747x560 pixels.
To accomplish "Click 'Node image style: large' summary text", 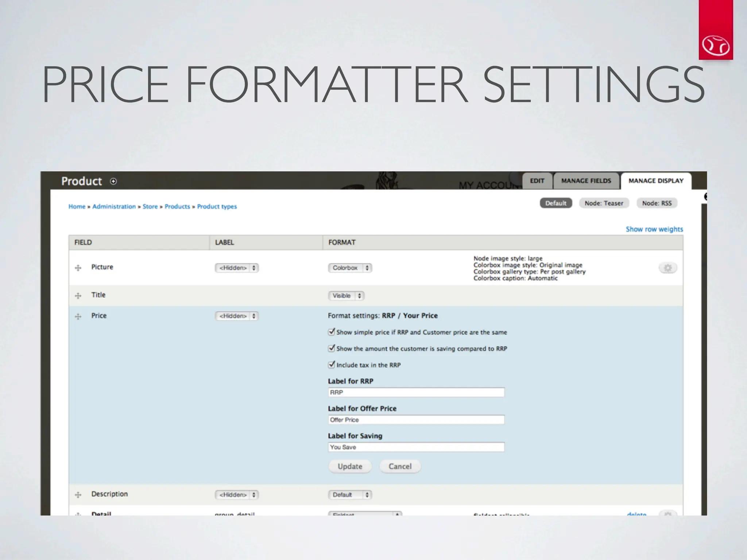I will pyautogui.click(x=508, y=258).
